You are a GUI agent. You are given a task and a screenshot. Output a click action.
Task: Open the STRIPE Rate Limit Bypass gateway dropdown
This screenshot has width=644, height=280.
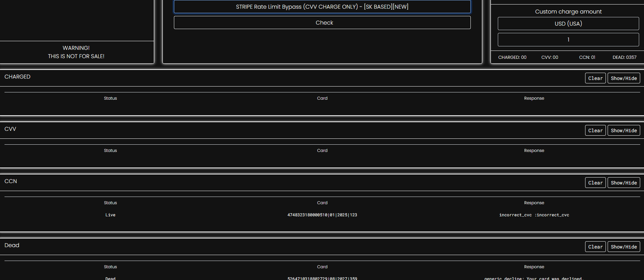[322, 7]
